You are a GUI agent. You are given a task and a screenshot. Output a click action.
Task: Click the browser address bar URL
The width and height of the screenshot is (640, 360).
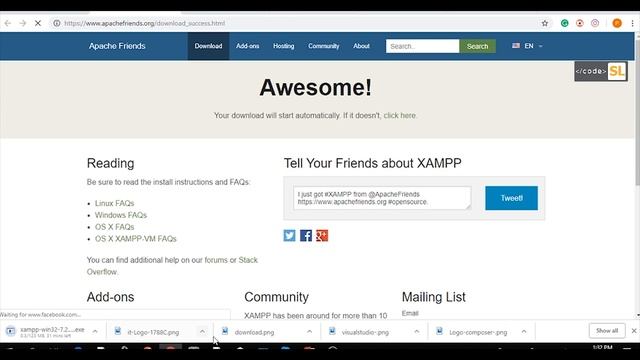(144, 23)
